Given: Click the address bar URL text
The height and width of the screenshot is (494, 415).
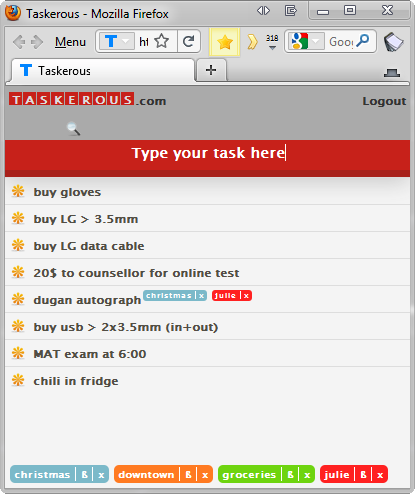Looking at the screenshot, I should [x=144, y=42].
